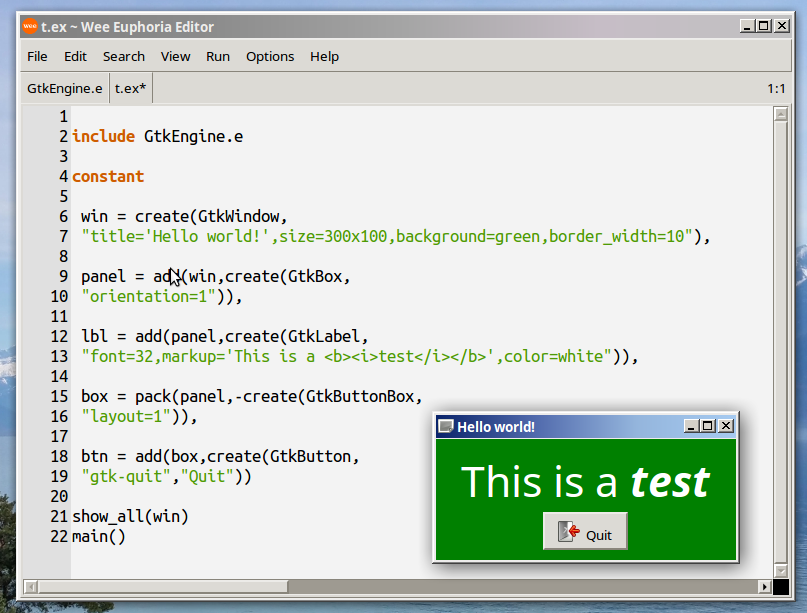Open the Options menu

(x=270, y=57)
